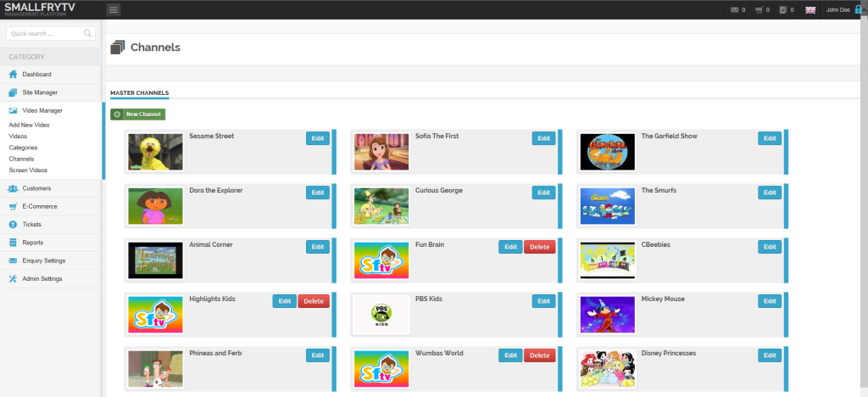Open the shopping cart icon in the header
This screenshot has width=868, height=397.
(x=759, y=10)
